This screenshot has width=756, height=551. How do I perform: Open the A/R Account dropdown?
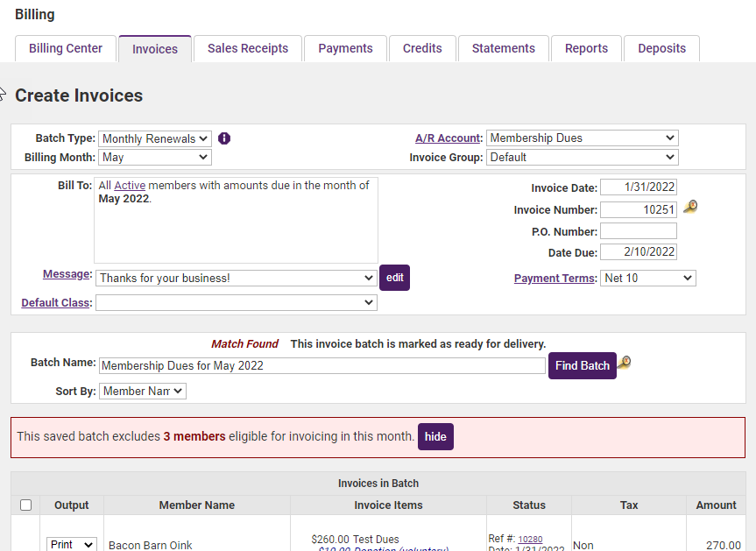click(582, 138)
